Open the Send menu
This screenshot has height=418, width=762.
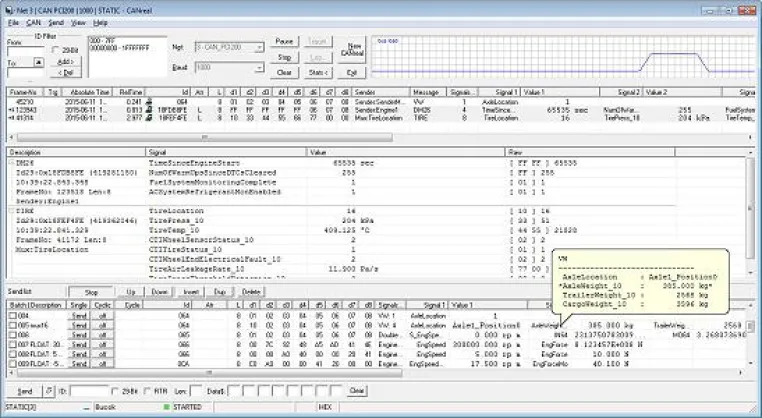[56, 23]
